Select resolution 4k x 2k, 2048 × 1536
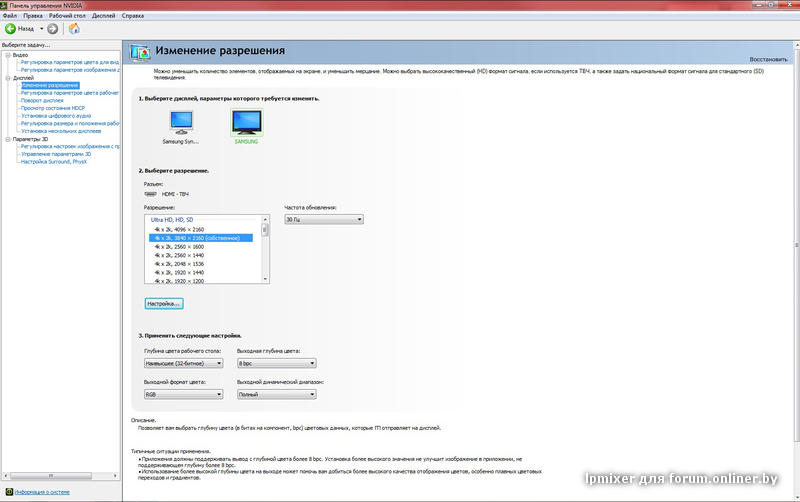This screenshot has width=800, height=502. (179, 264)
